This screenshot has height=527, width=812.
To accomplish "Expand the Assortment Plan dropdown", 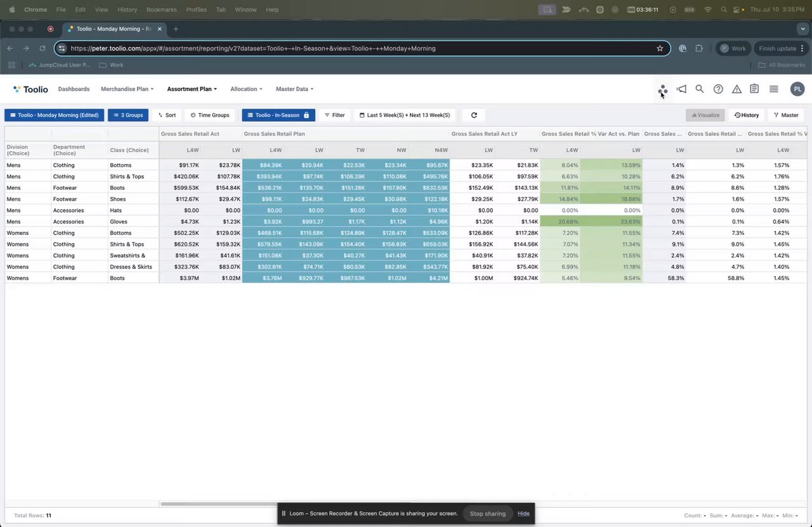I will pos(192,89).
